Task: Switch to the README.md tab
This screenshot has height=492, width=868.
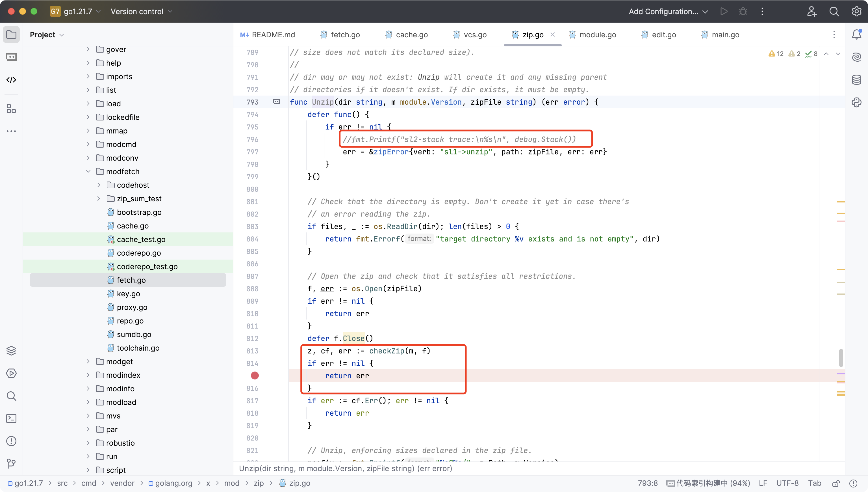Action: [267, 35]
